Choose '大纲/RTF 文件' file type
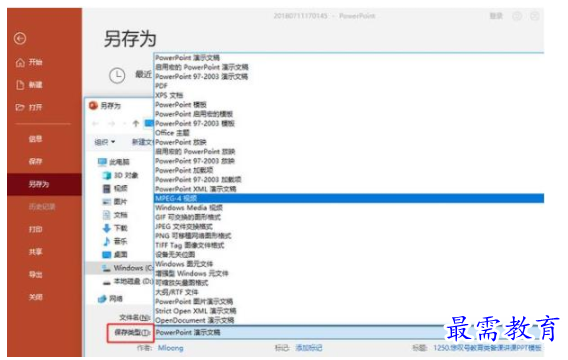 click(x=176, y=292)
